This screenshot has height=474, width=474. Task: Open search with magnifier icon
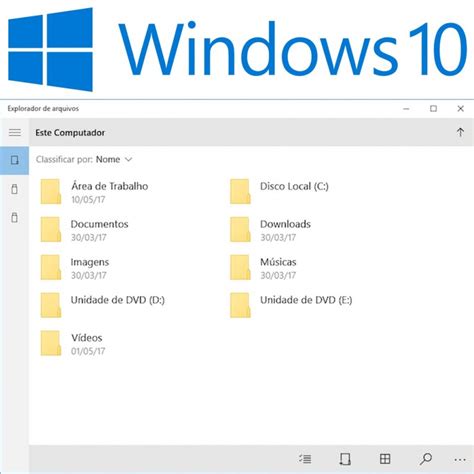[426, 459]
